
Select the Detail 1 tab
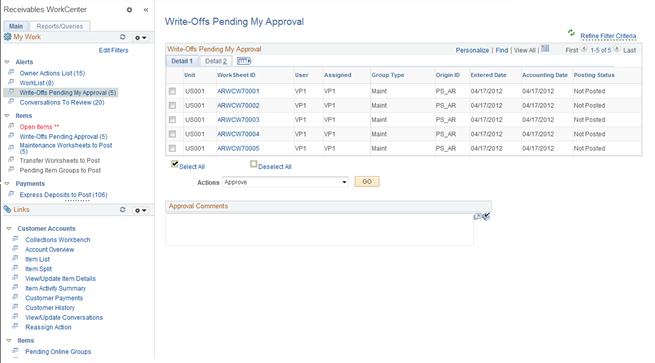point(182,61)
